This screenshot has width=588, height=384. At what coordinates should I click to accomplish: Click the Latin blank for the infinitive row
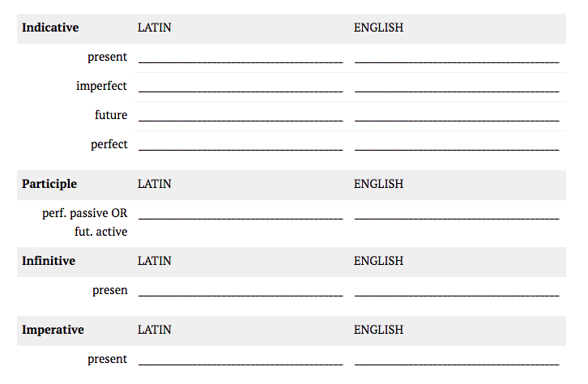(241, 291)
